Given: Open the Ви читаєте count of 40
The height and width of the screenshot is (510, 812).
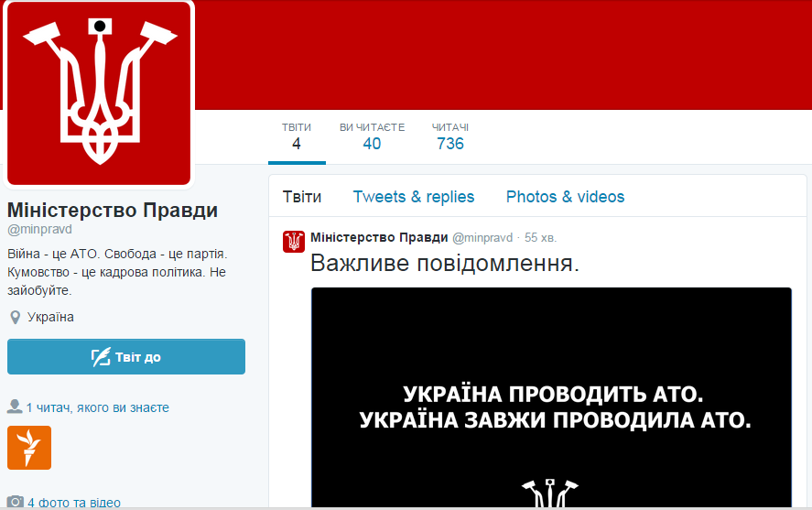Looking at the screenshot, I should 372,136.
